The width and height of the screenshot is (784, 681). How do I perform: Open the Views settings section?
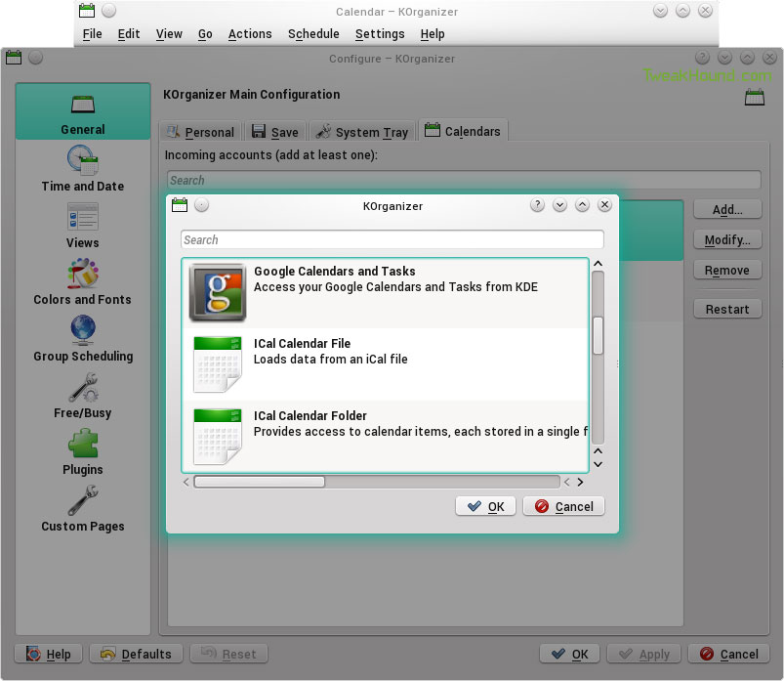click(x=82, y=225)
